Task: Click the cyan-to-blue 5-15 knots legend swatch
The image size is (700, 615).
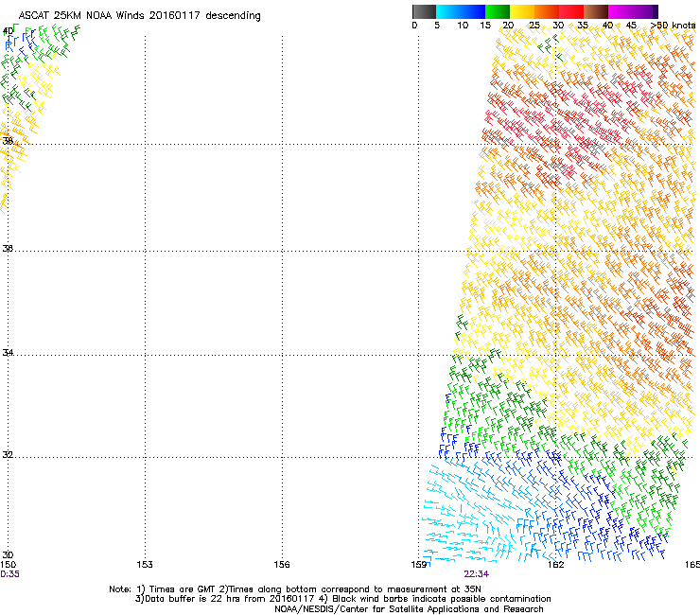Action: 461,11
